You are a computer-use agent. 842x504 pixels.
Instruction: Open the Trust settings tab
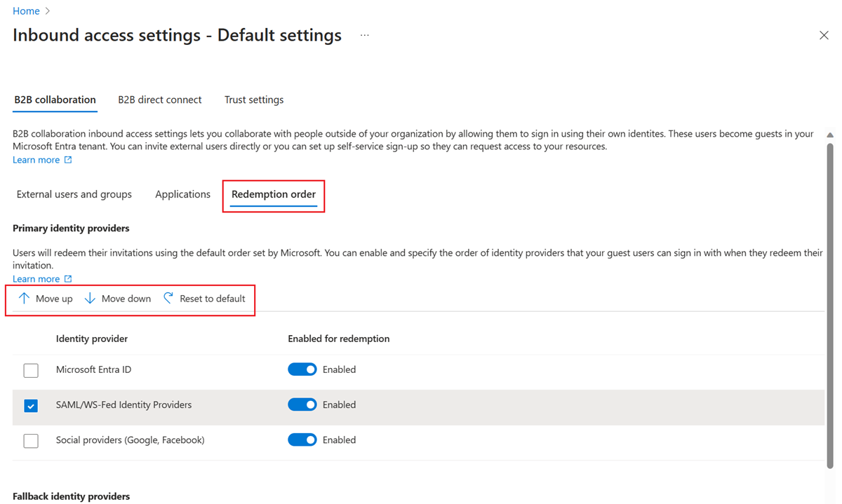click(254, 100)
